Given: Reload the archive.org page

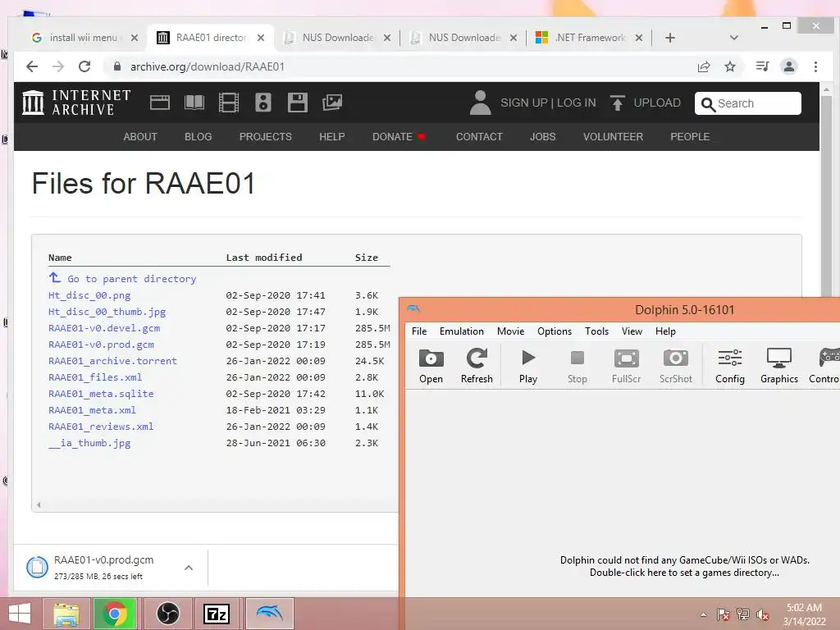Looking at the screenshot, I should point(84,66).
